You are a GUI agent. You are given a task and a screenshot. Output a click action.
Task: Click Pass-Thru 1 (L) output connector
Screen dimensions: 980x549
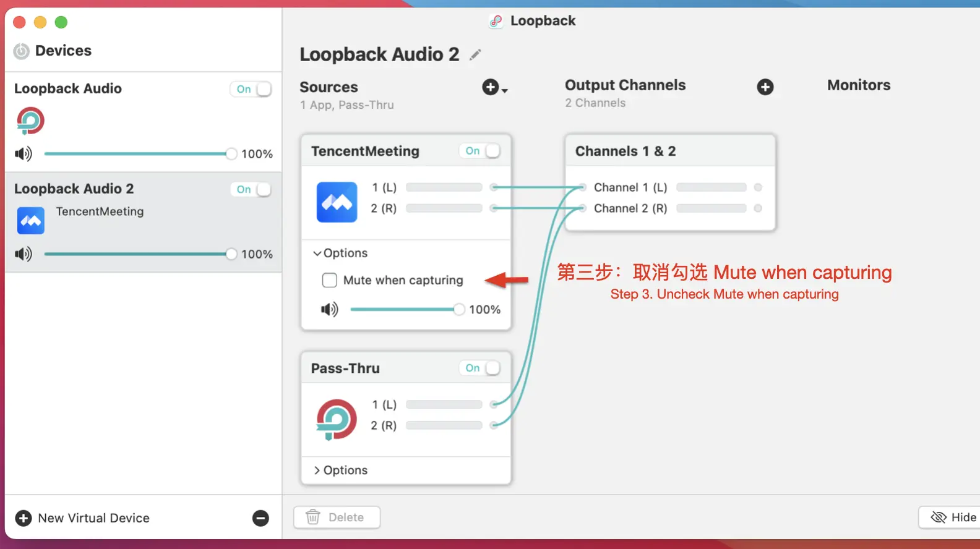coord(494,404)
